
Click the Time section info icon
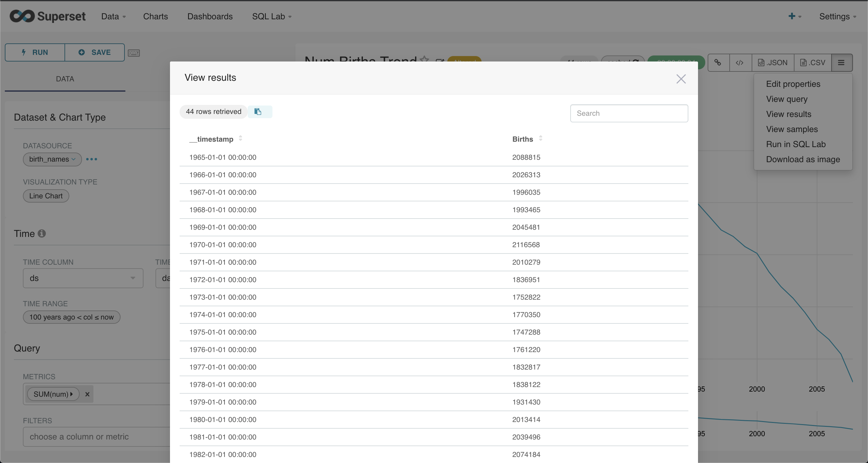pos(42,234)
